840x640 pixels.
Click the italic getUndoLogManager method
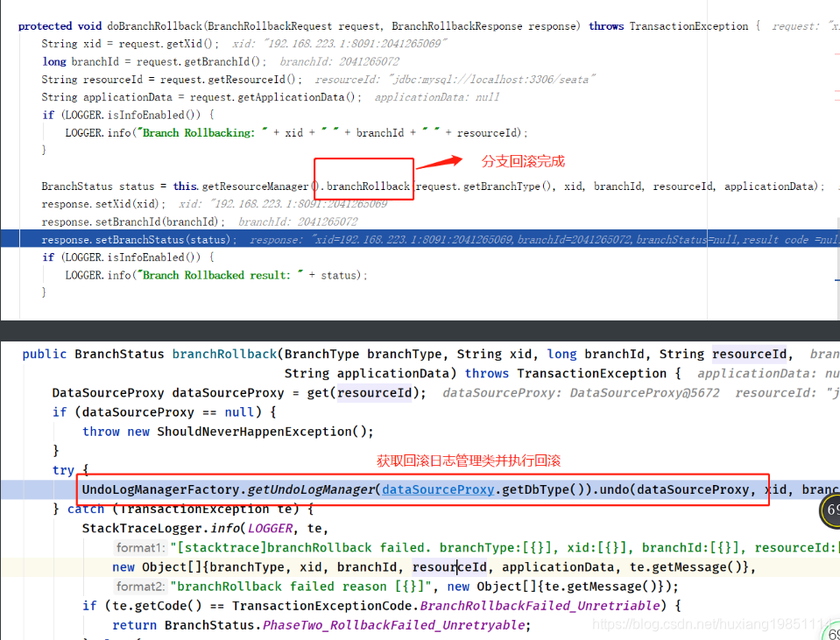[x=311, y=489]
